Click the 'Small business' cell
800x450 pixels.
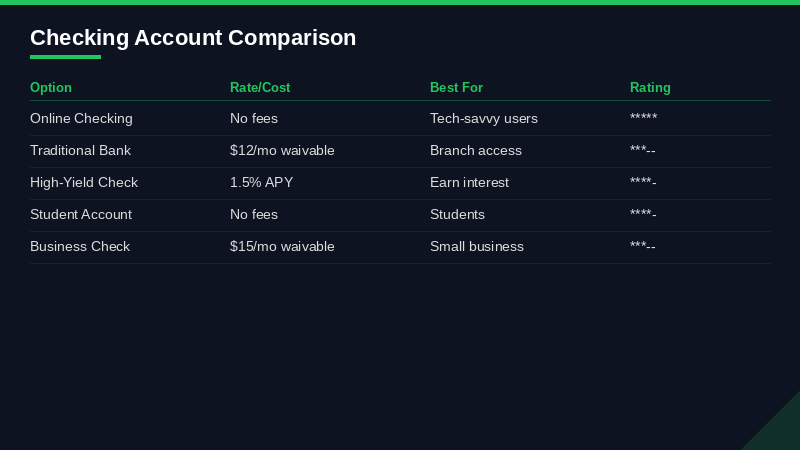pos(477,247)
